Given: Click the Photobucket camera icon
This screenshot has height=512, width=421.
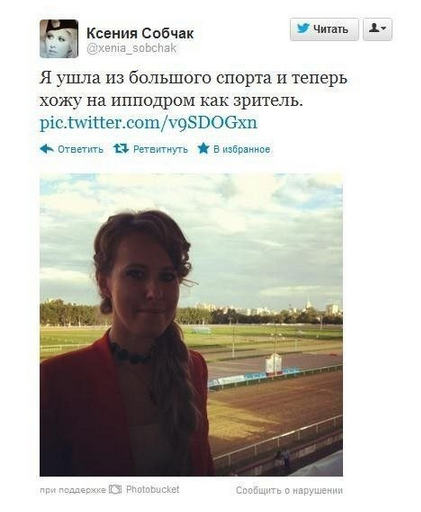Looking at the screenshot, I should [x=116, y=489].
